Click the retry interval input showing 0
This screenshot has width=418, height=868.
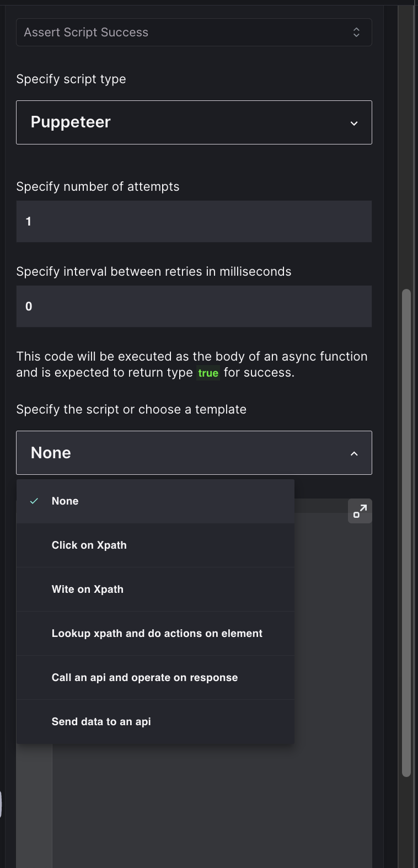point(194,306)
